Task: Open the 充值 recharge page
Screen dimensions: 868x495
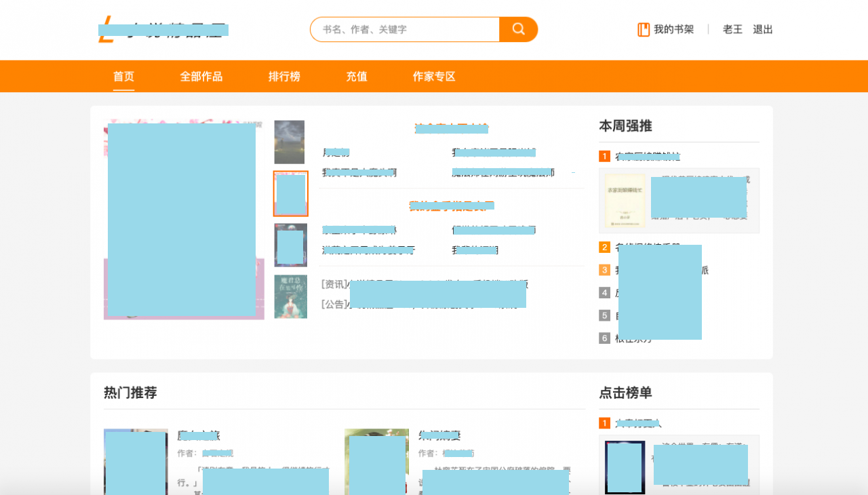Action: [x=357, y=77]
